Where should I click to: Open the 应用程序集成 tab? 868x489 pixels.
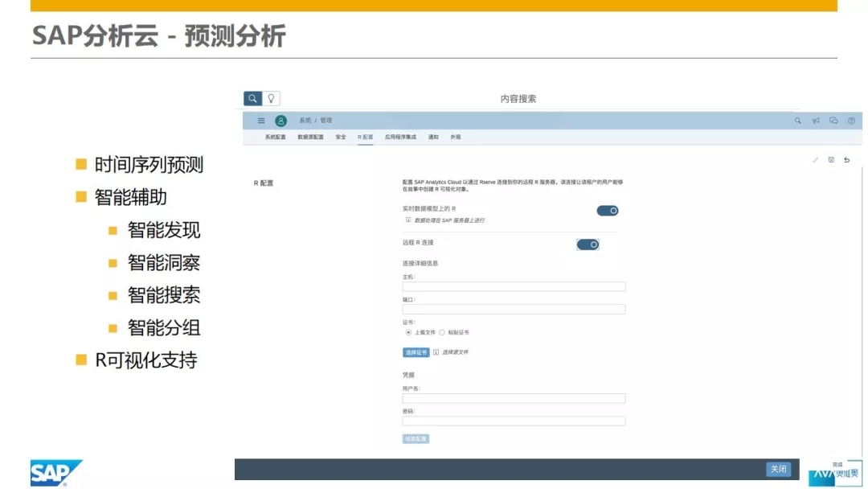point(400,138)
